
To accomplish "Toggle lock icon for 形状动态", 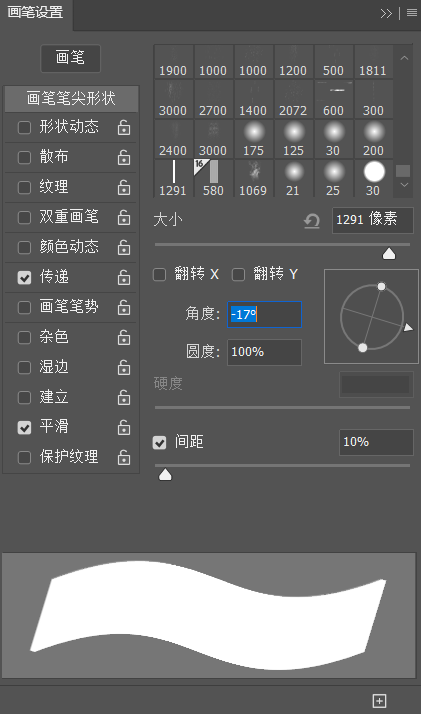I will click(124, 128).
